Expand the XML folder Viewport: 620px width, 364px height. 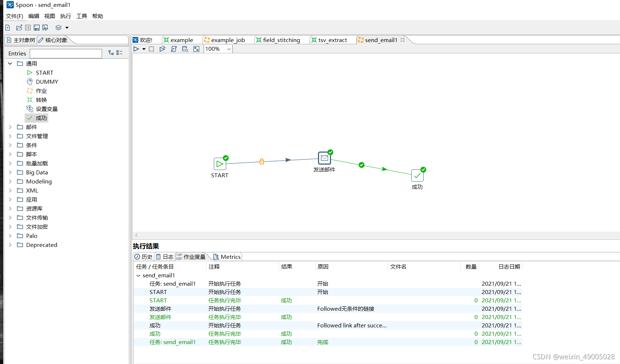(10, 190)
